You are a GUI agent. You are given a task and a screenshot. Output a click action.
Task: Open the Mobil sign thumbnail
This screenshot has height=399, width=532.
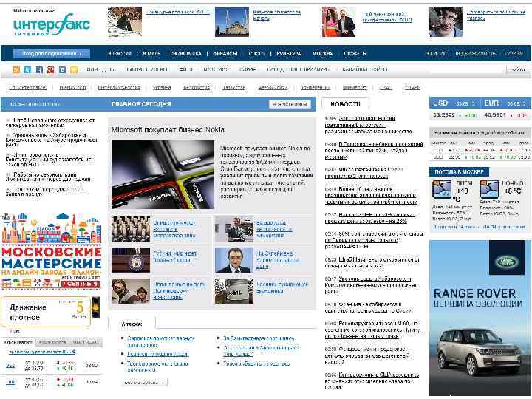[234, 291]
